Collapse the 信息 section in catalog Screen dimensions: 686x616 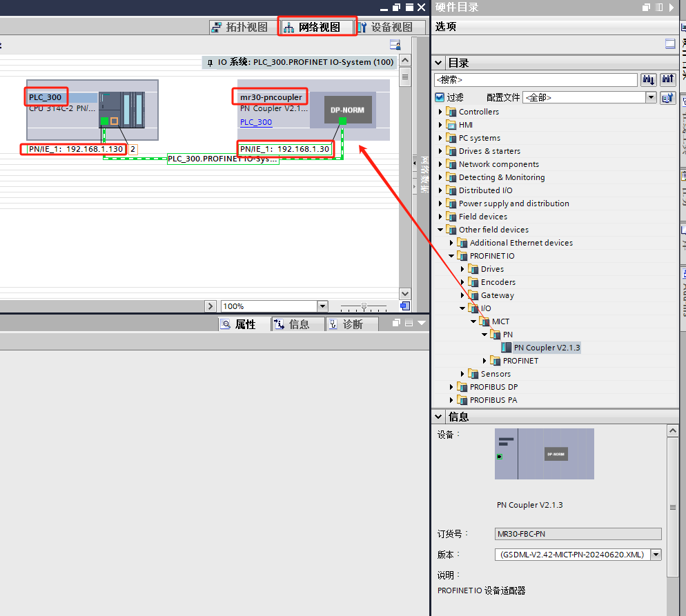438,417
